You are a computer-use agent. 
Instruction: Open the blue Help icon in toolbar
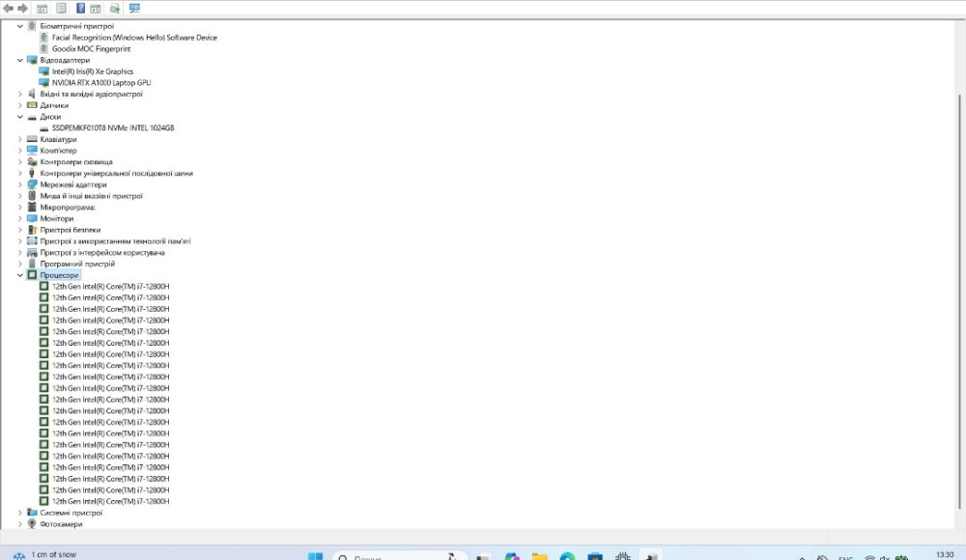coord(80,8)
